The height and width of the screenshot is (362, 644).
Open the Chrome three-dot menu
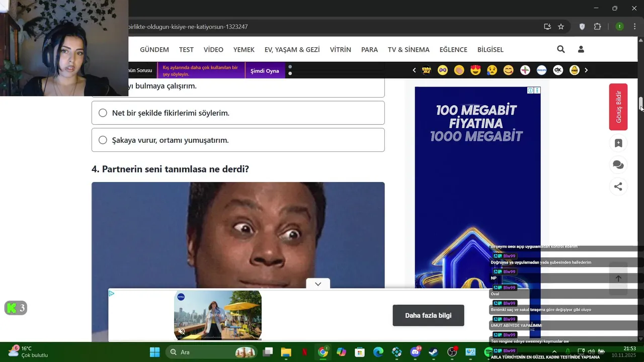click(634, 27)
